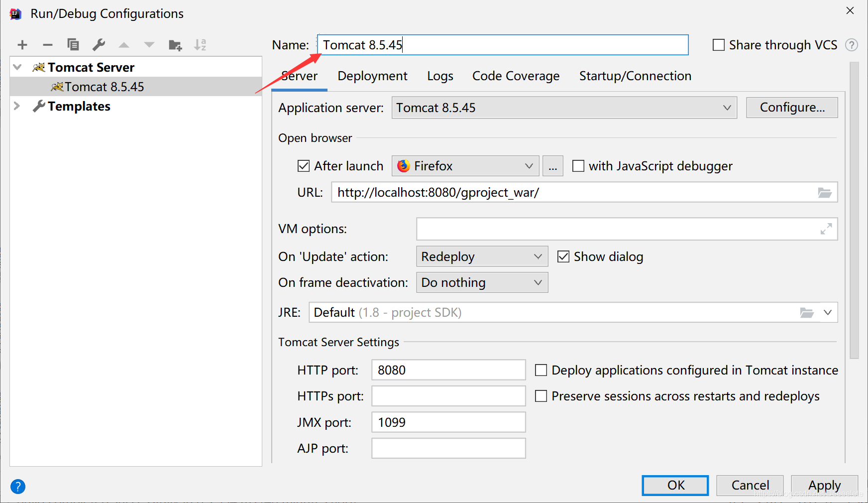Expand the VM options field
868x503 pixels.
(826, 229)
